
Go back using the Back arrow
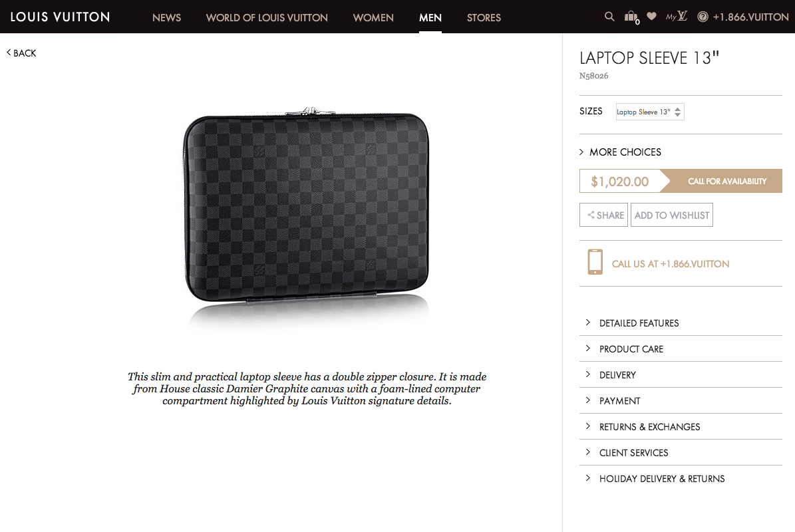click(21, 53)
